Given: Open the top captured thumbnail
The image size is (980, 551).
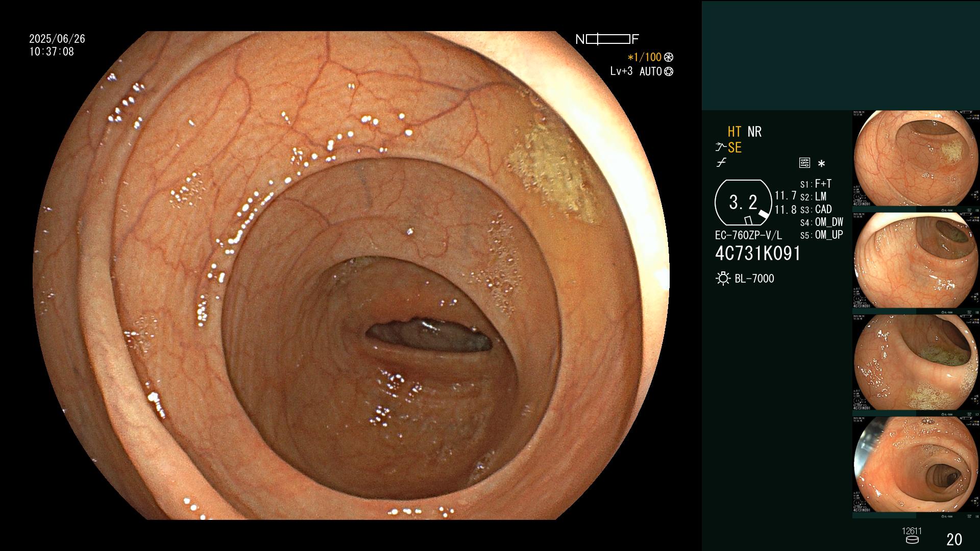Looking at the screenshot, I should [916, 158].
